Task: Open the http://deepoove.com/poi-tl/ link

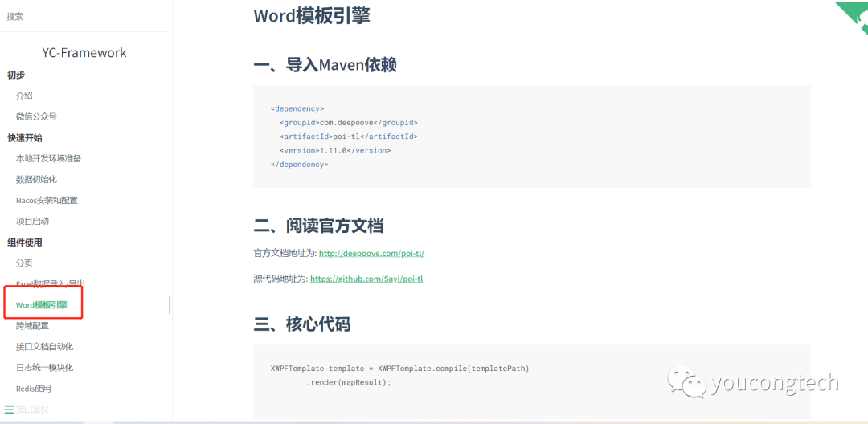Action: point(371,253)
